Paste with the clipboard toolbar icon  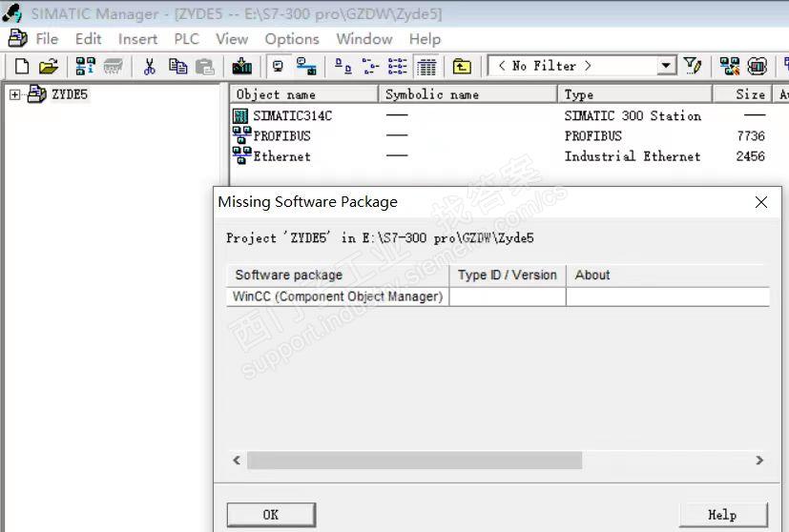click(x=205, y=66)
